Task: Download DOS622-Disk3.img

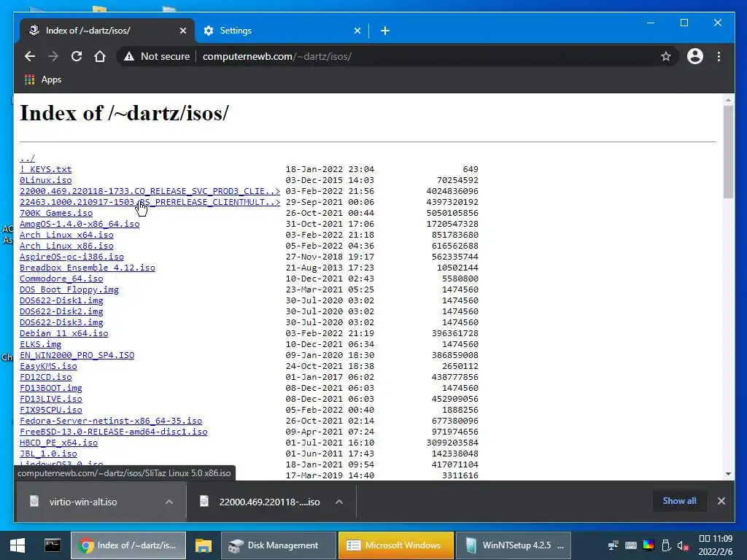Action: click(x=61, y=322)
